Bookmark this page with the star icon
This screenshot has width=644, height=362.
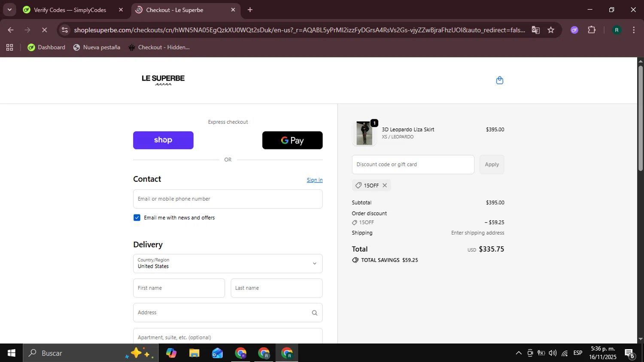tap(551, 30)
